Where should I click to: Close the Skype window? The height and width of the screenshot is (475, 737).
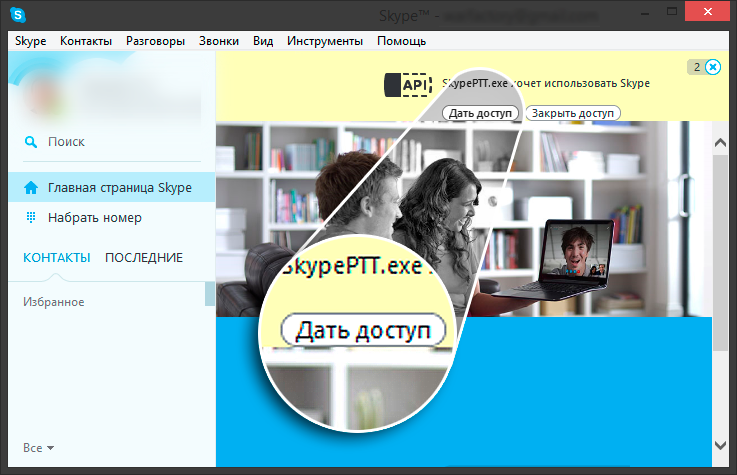coord(708,12)
